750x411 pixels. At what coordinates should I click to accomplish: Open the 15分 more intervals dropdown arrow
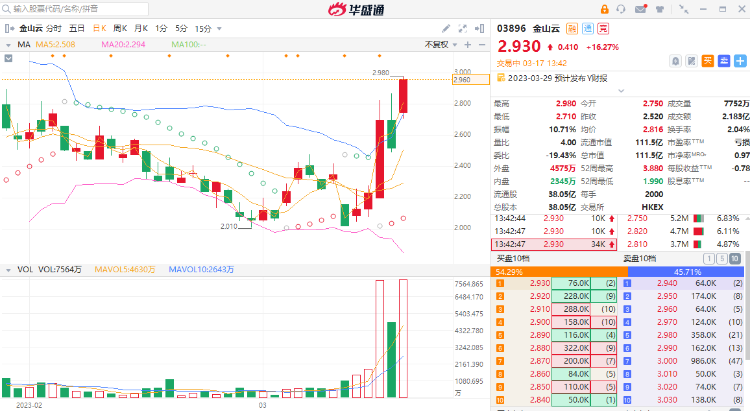coord(220,29)
